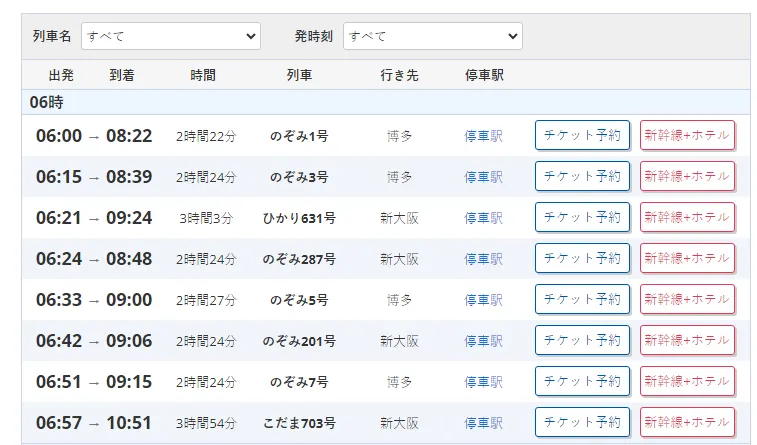Open 停車駅 link for のぞみ1号
Image resolution: width=757 pixels, height=445 pixels.
tap(484, 136)
